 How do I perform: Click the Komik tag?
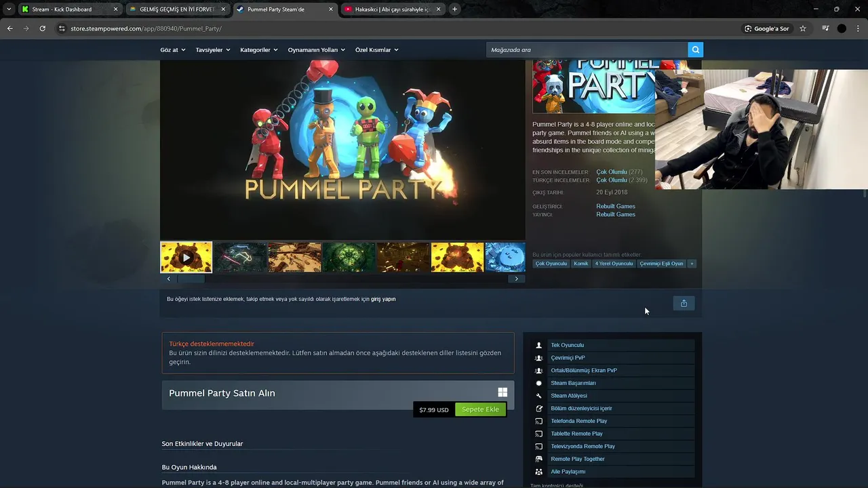[x=581, y=264]
